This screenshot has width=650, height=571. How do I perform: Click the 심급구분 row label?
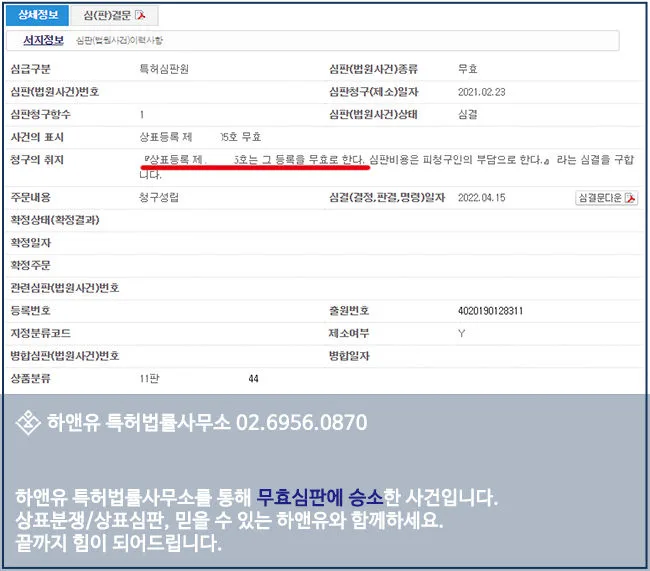click(x=31, y=69)
